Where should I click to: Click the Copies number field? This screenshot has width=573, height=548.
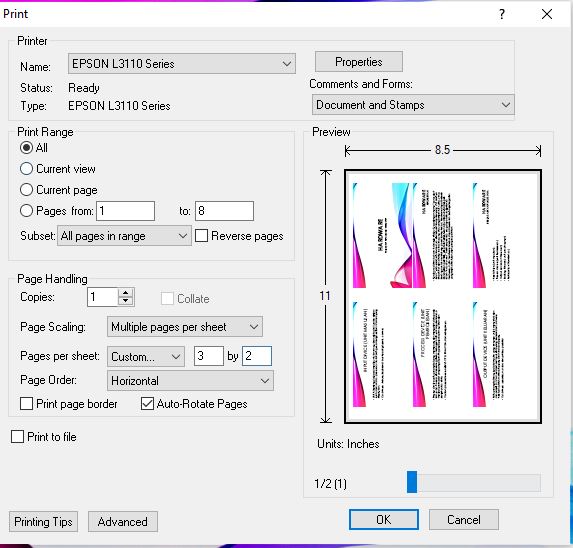coord(103,297)
